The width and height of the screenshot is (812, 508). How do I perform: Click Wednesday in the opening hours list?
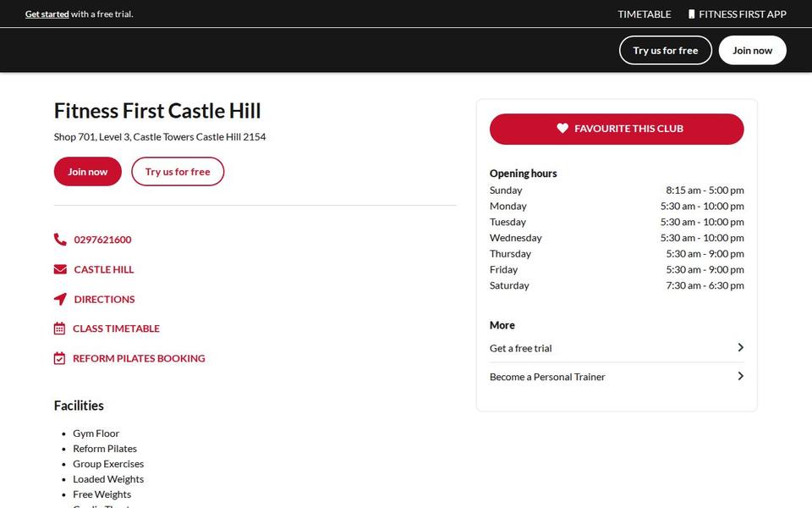click(516, 238)
